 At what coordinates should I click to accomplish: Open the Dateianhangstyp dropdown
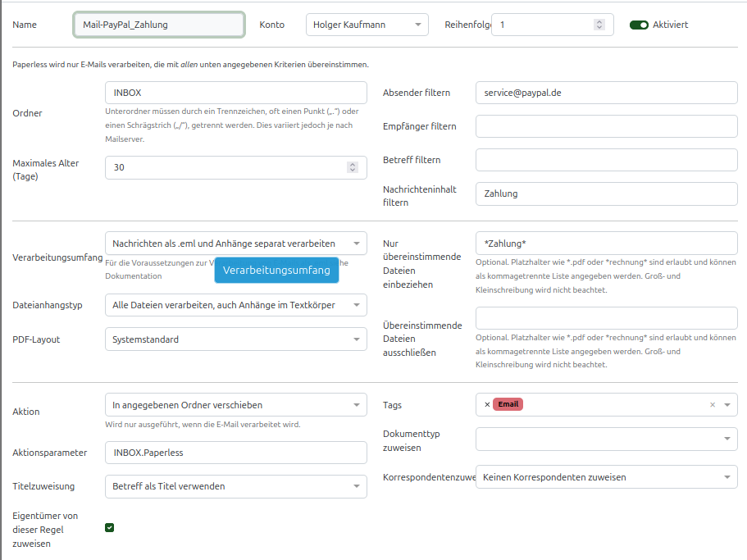click(236, 305)
